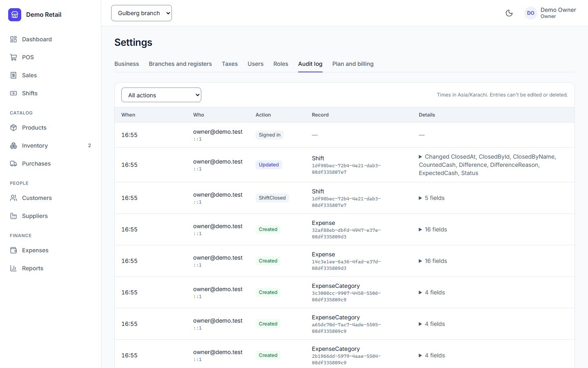Click Shift record ID in Updated row
Image resolution: width=588 pixels, height=368 pixels.
point(346,169)
